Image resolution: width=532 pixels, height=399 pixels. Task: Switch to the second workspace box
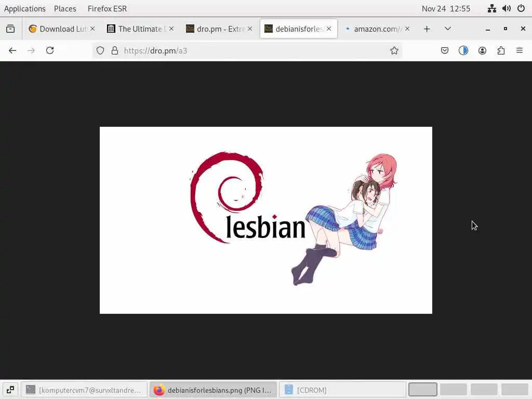point(453,390)
